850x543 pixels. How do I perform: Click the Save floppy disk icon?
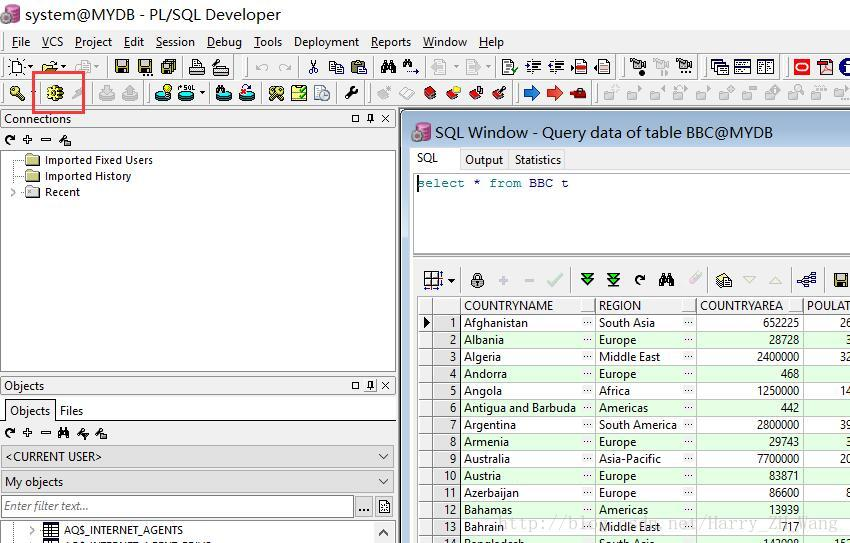pyautogui.click(x=122, y=67)
